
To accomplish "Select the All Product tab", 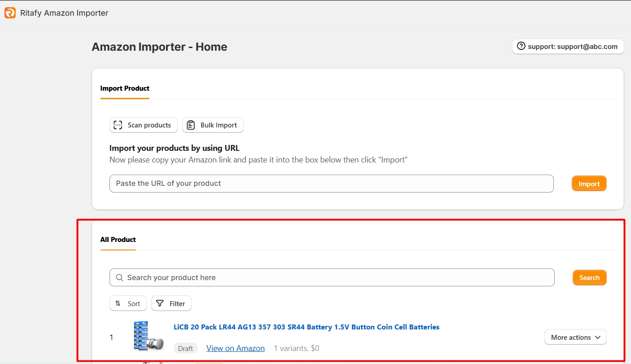I will [x=118, y=240].
